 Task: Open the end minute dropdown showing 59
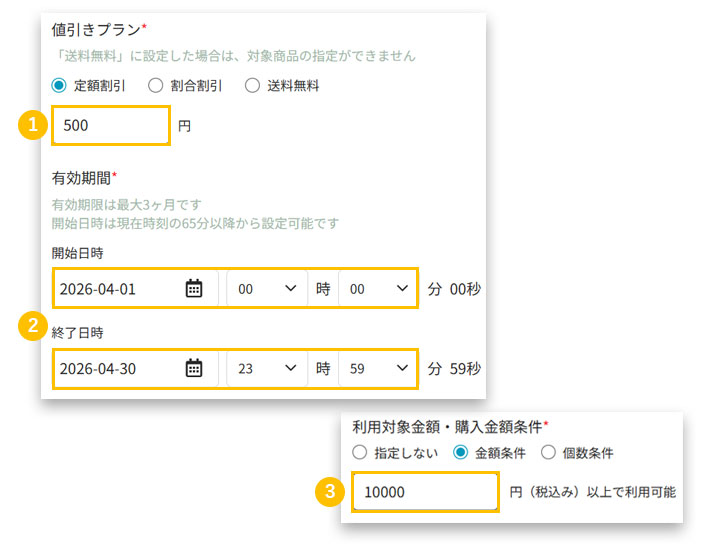pos(378,368)
